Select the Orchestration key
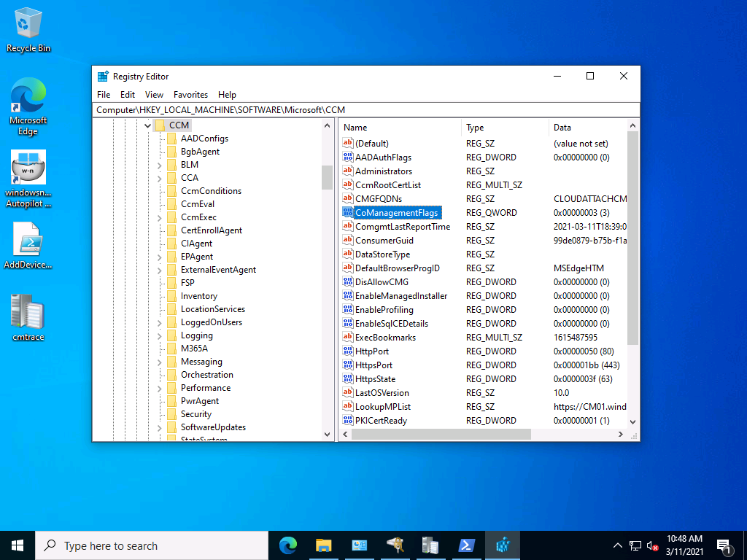This screenshot has height=560, width=747. tap(206, 375)
